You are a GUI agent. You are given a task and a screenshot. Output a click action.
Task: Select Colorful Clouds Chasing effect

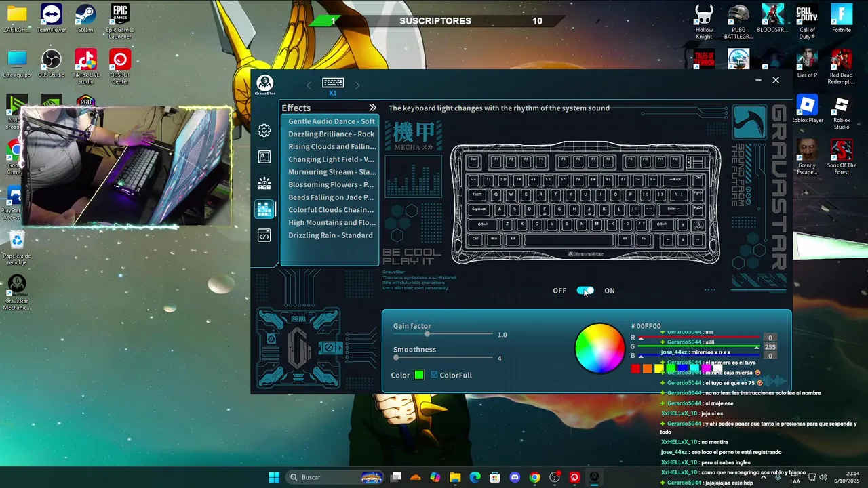331,210
